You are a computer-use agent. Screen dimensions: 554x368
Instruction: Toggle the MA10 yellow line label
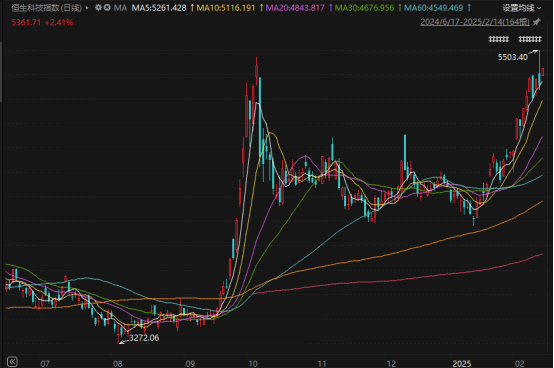click(225, 7)
